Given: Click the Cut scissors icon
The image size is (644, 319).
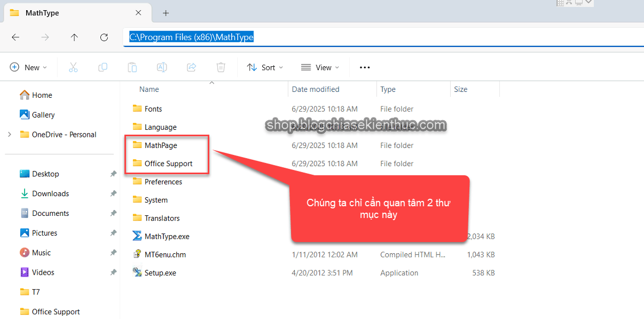Looking at the screenshot, I should 73,67.
